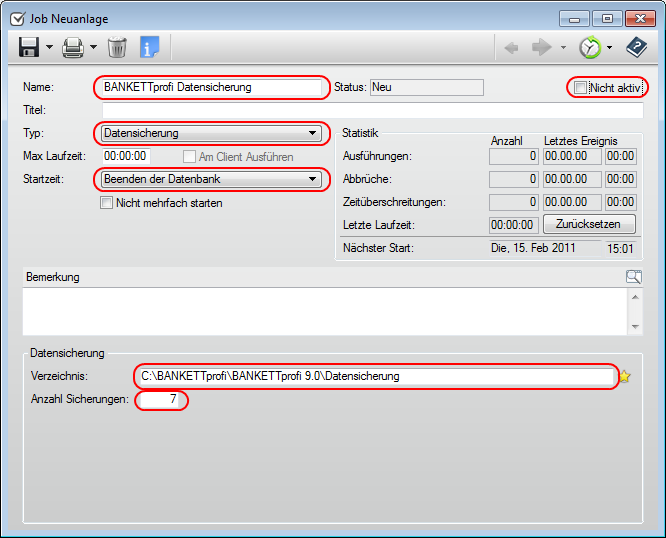The width and height of the screenshot is (666, 538).
Task: Open the blue info icon
Action: [150, 47]
